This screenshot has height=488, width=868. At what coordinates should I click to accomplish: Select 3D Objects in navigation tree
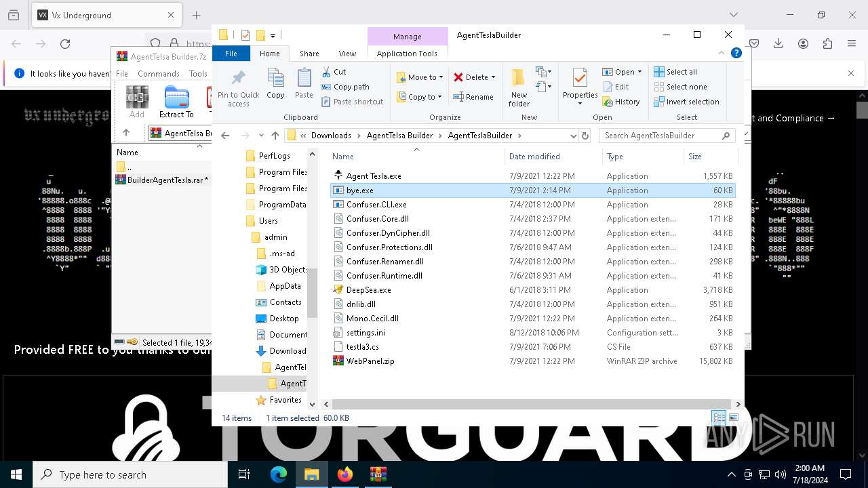(281, 270)
